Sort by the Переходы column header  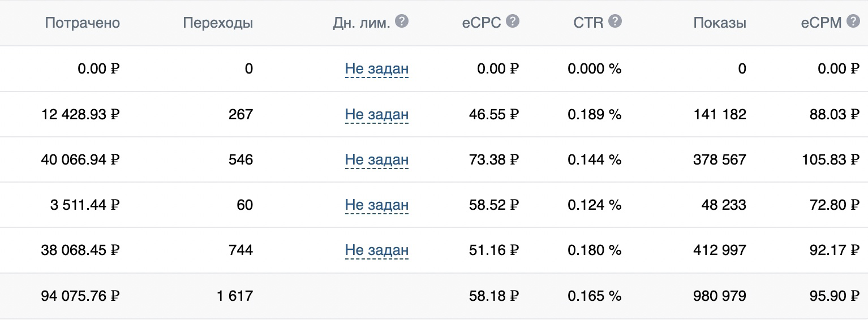pyautogui.click(x=218, y=23)
